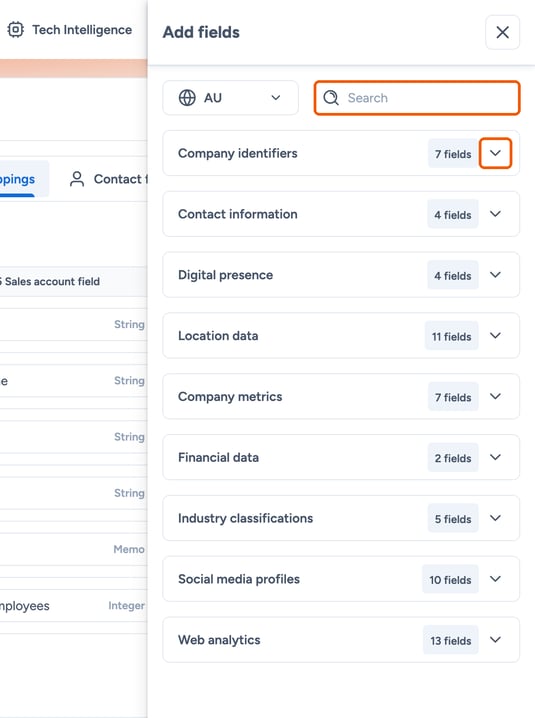The width and height of the screenshot is (535, 718).
Task: Close the Add fields panel
Action: (x=502, y=33)
